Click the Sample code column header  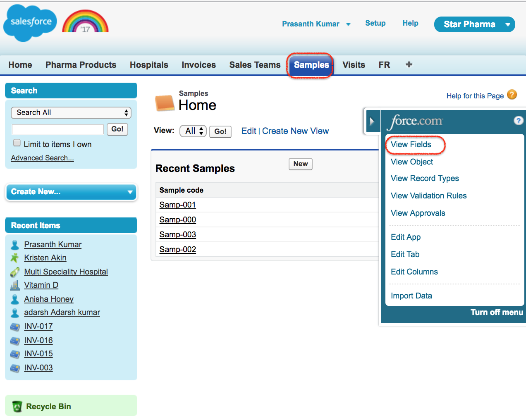point(181,190)
